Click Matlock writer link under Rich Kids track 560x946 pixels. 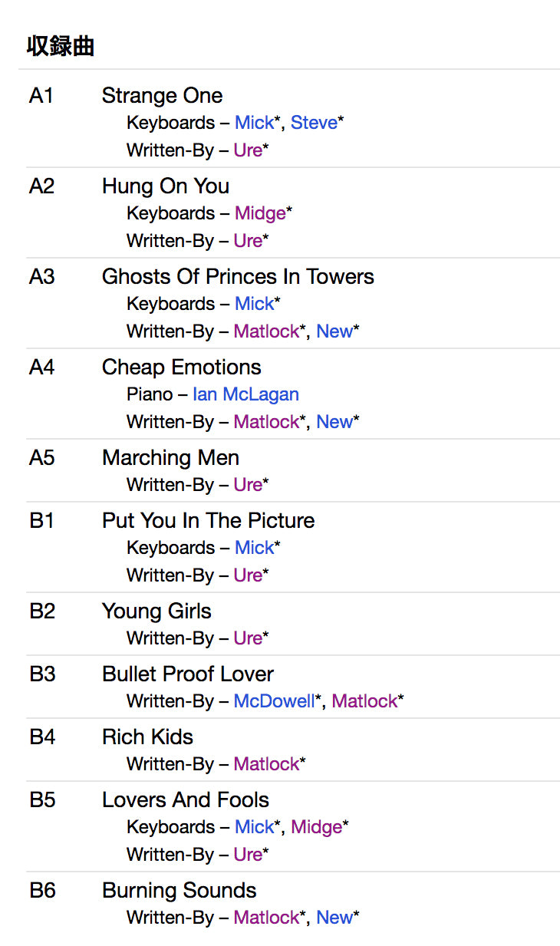(266, 764)
